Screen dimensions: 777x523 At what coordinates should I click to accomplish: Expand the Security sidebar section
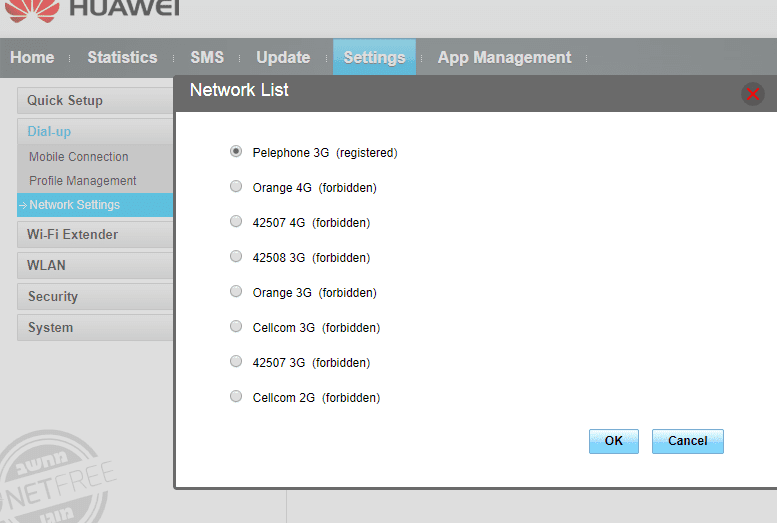(x=95, y=296)
